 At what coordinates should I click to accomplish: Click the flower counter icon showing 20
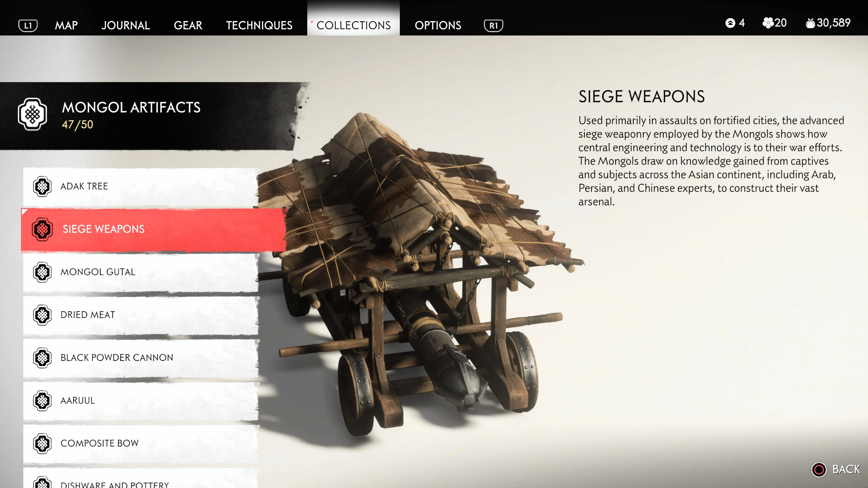[768, 23]
